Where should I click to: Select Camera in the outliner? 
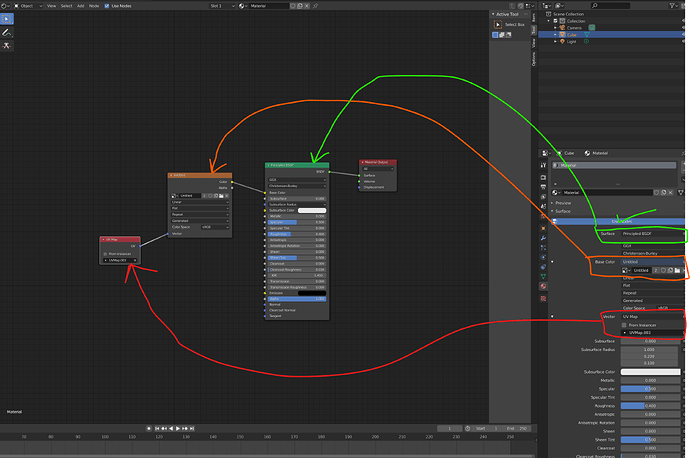[x=574, y=28]
